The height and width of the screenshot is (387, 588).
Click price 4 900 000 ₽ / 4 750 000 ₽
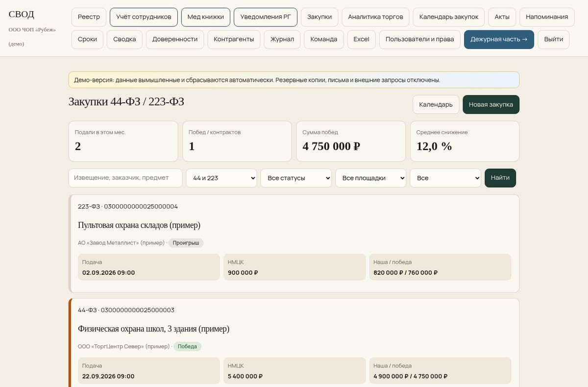(411, 376)
